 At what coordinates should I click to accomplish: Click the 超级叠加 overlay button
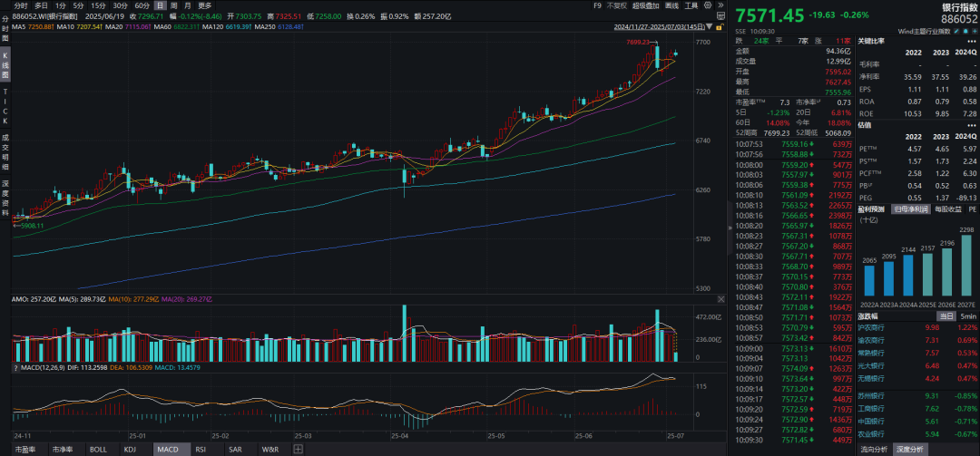pyautogui.click(x=649, y=5)
